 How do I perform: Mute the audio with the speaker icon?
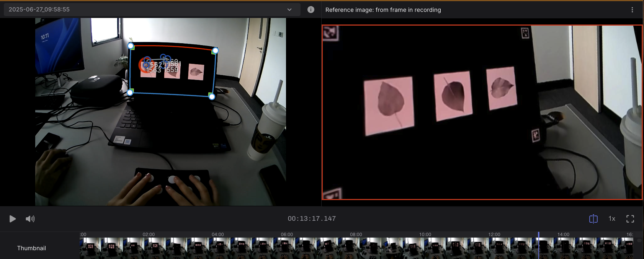click(x=30, y=219)
